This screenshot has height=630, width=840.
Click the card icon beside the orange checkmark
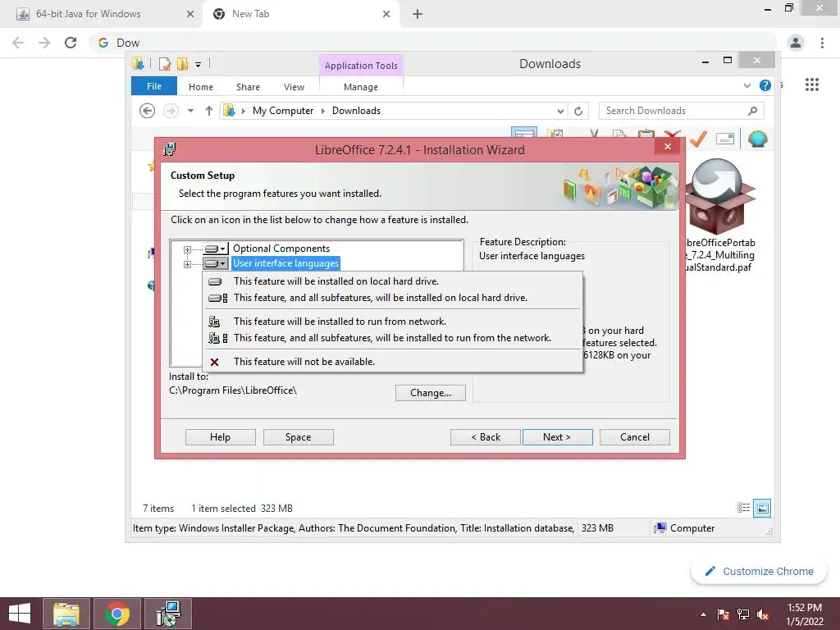[x=725, y=139]
